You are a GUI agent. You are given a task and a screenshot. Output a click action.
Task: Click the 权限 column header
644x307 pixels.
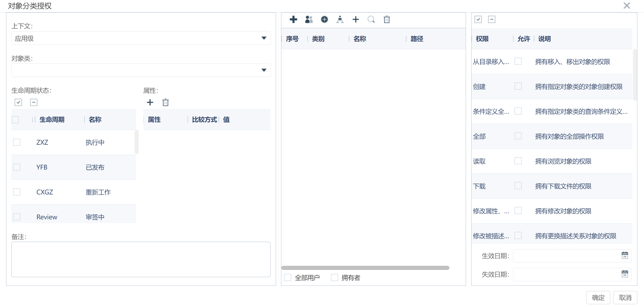(482, 39)
